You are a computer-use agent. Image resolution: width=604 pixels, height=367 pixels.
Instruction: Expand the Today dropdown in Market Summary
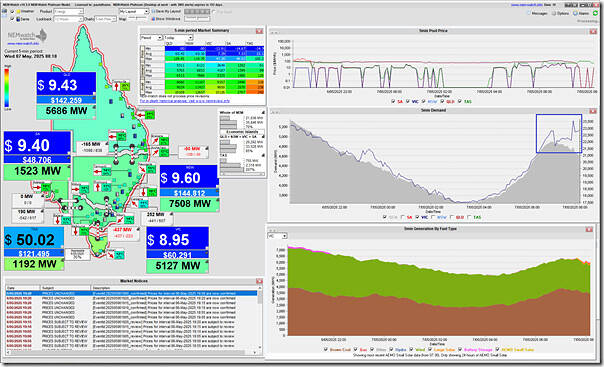tap(178, 38)
